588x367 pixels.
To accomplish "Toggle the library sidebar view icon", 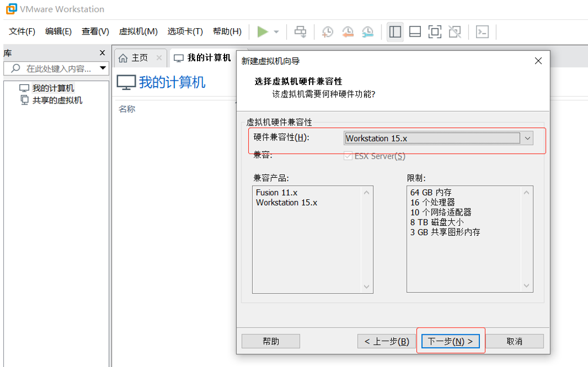I will coord(395,32).
